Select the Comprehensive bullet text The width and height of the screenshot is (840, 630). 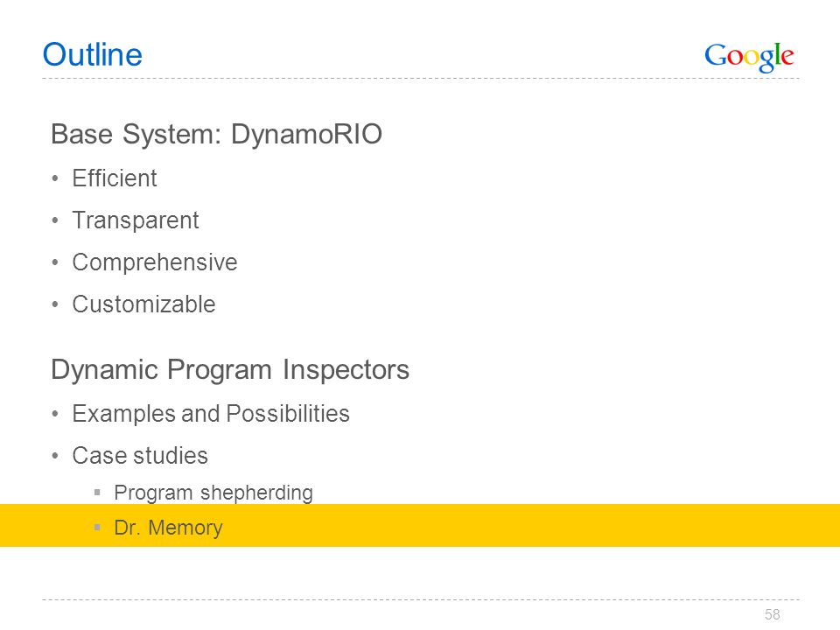coord(155,262)
